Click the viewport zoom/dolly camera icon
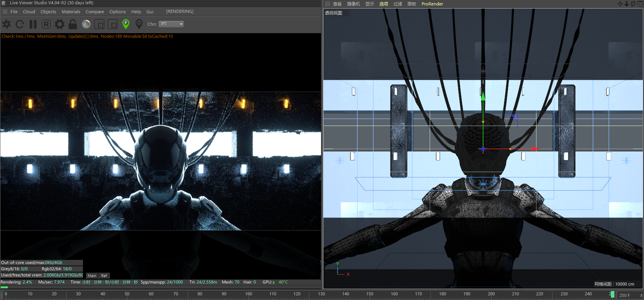The image size is (644, 300). point(626,3)
